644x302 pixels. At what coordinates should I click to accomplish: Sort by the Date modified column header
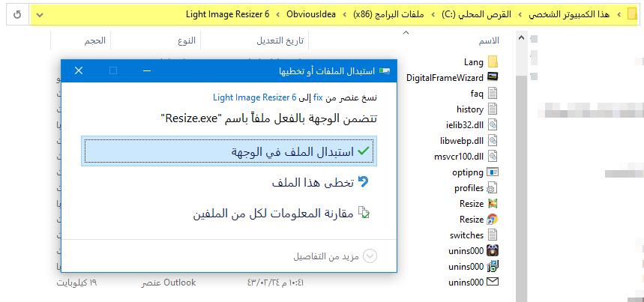pyautogui.click(x=280, y=40)
